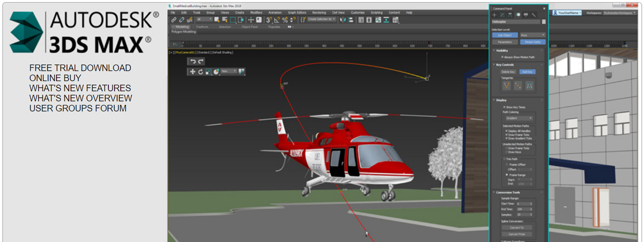Click the Select and Link chain icon
The width and height of the screenshot is (644, 242).
pyautogui.click(x=174, y=20)
